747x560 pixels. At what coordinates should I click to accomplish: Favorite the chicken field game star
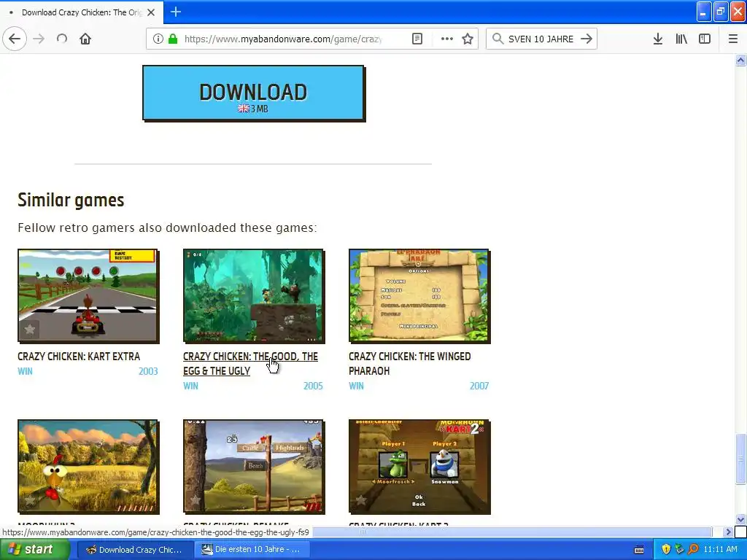(29, 500)
